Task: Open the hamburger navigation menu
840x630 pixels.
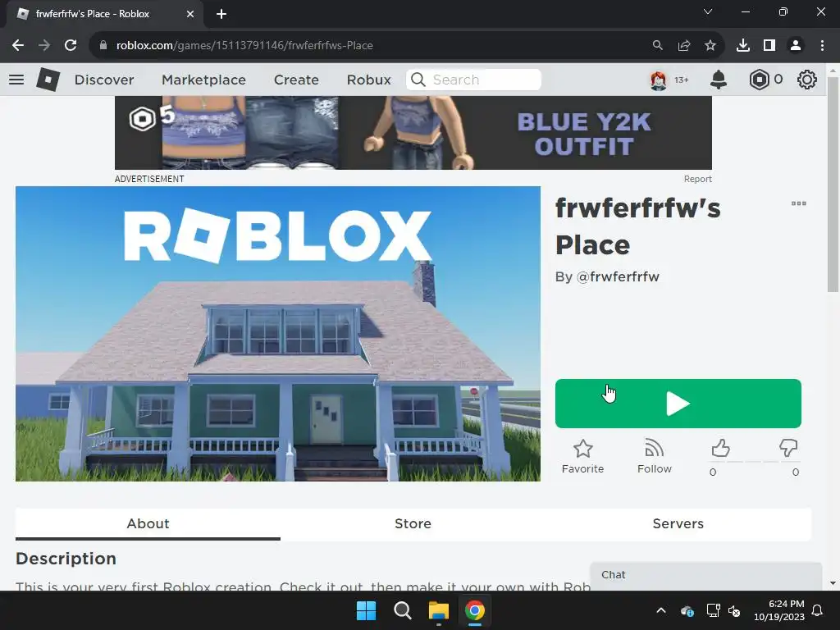Action: tap(16, 80)
